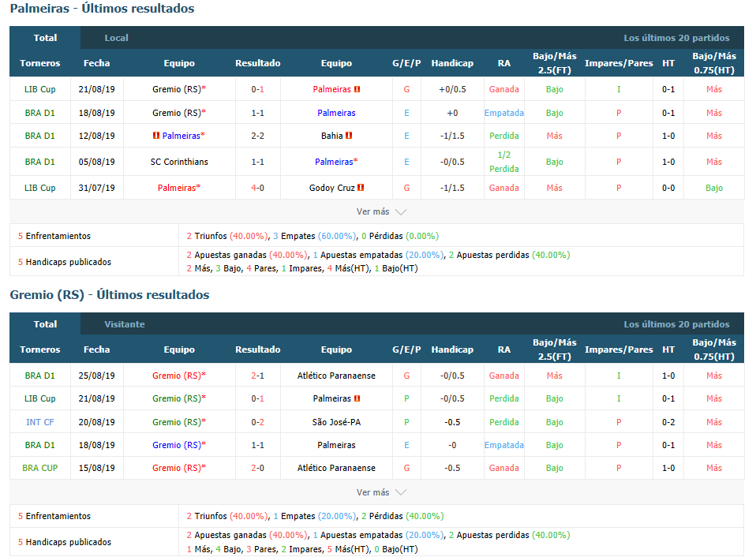
Task: Click date 12/08/19 in Palmeiras table
Action: [x=96, y=136]
